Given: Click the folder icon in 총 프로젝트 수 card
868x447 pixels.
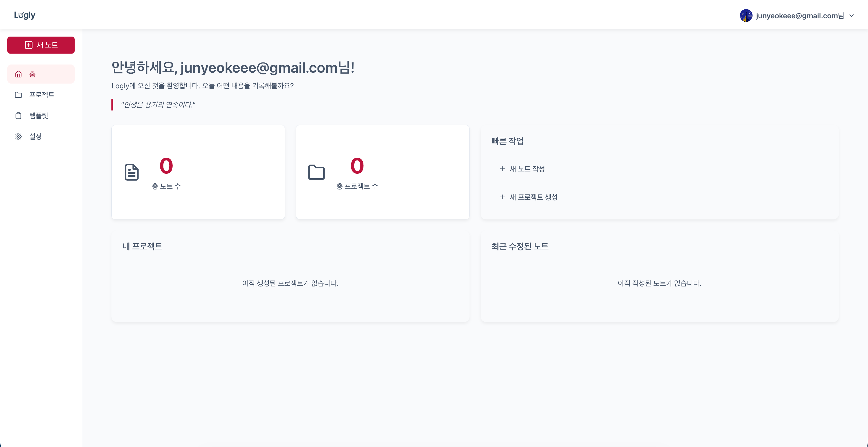Looking at the screenshot, I should [x=316, y=172].
